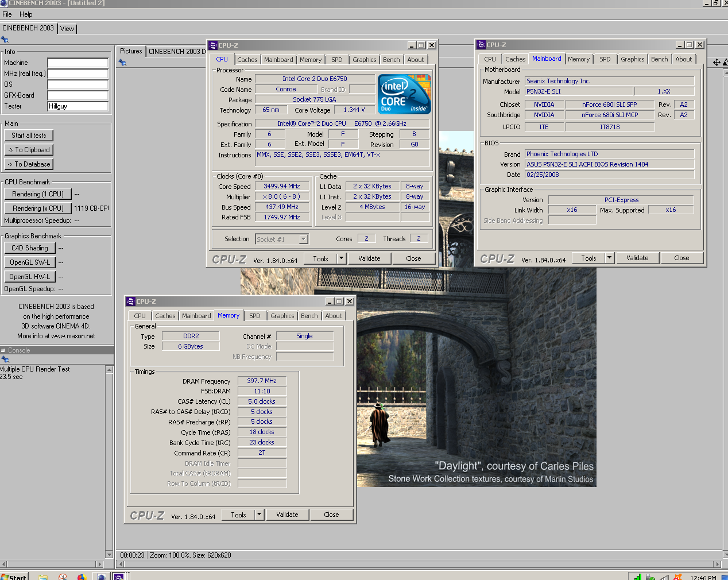The image size is (728, 580).
Task: Click the Console scrollbar down arrow
Action: (x=110, y=555)
